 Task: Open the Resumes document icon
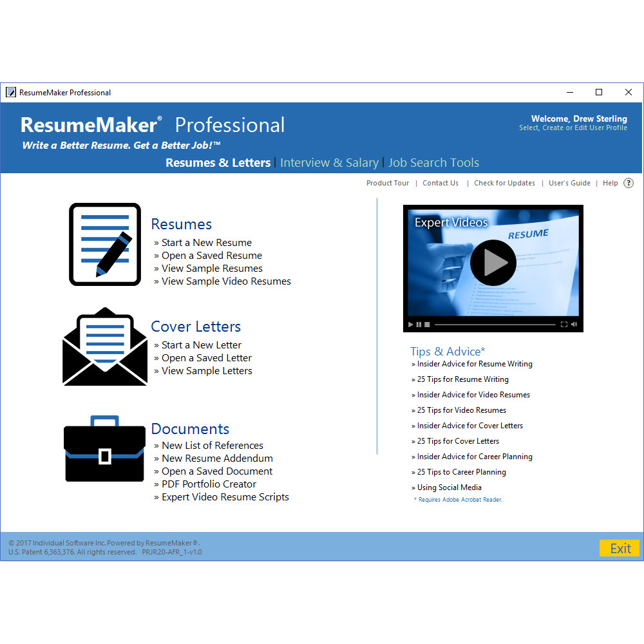pos(104,244)
